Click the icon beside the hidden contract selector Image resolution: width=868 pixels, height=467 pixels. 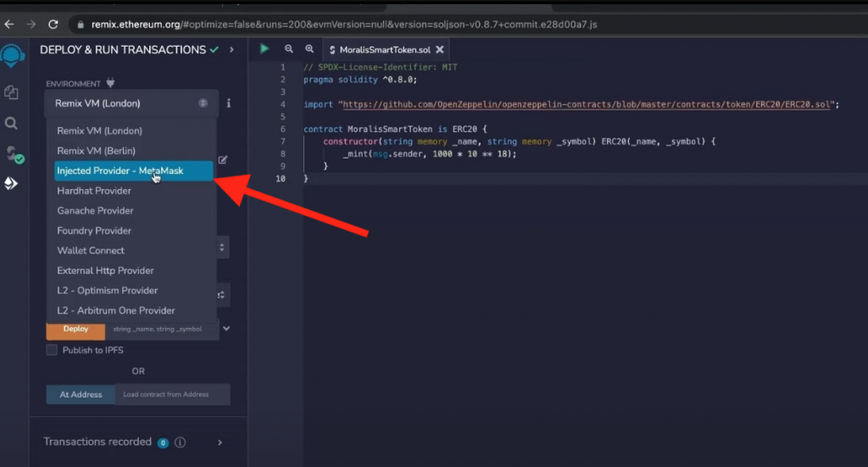pyautogui.click(x=221, y=295)
